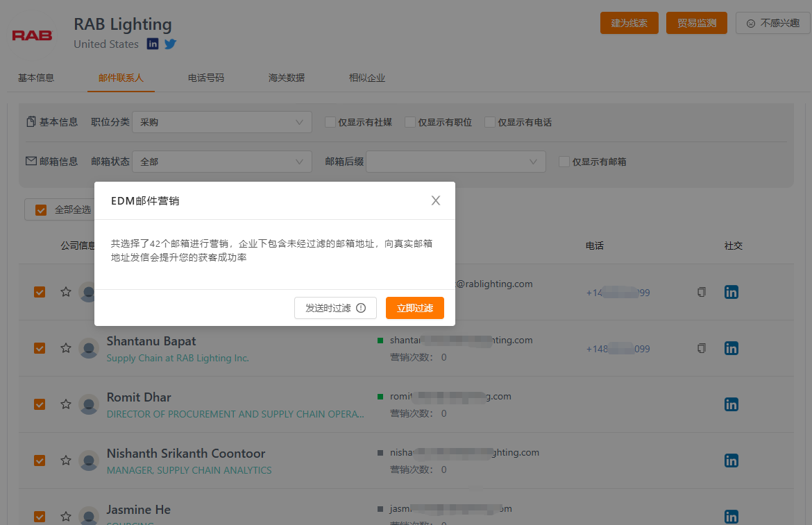Star the Jasmine He contact
The image size is (812, 525).
tap(66, 516)
